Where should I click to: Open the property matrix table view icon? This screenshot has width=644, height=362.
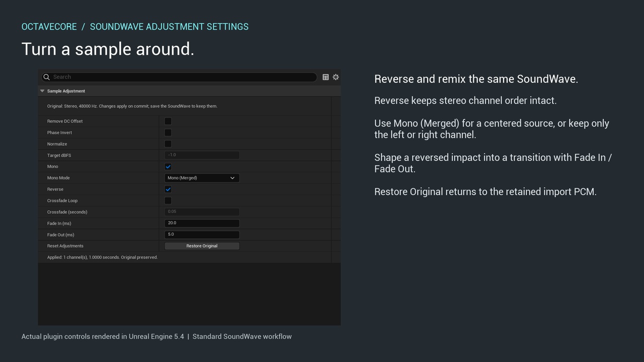pyautogui.click(x=326, y=77)
